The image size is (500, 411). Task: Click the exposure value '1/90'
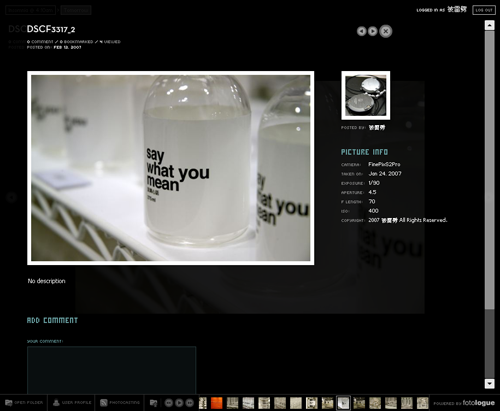374,183
